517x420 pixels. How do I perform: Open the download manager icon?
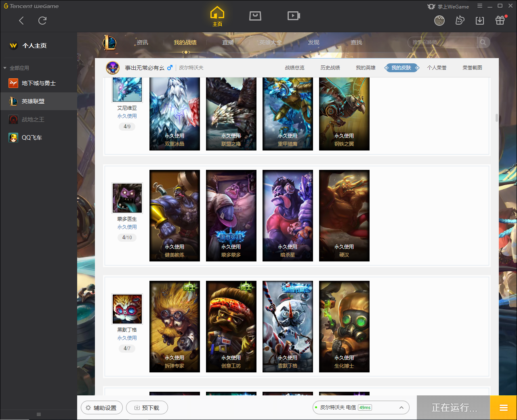pyautogui.click(x=480, y=20)
